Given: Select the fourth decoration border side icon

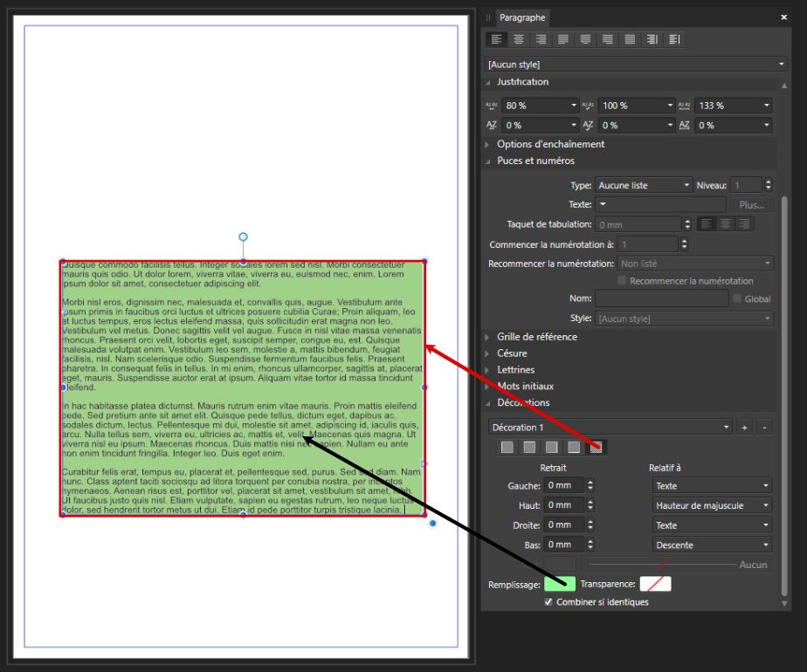Looking at the screenshot, I should (x=574, y=448).
